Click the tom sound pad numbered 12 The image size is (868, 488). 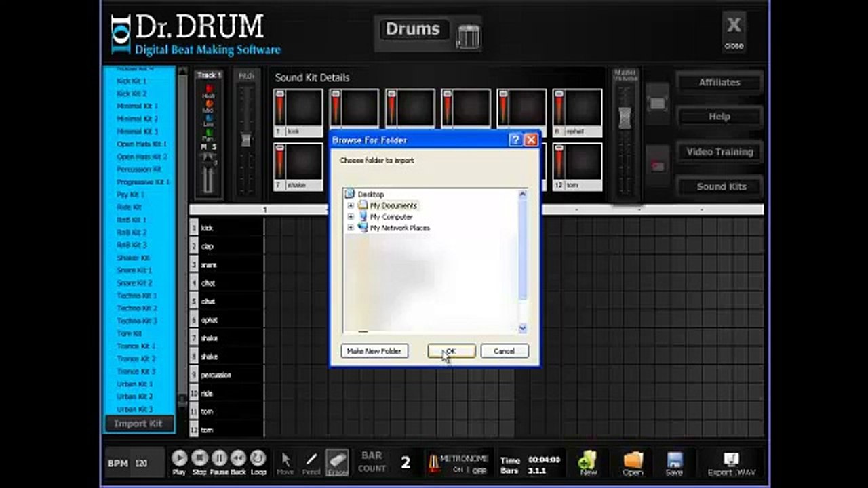(x=577, y=167)
